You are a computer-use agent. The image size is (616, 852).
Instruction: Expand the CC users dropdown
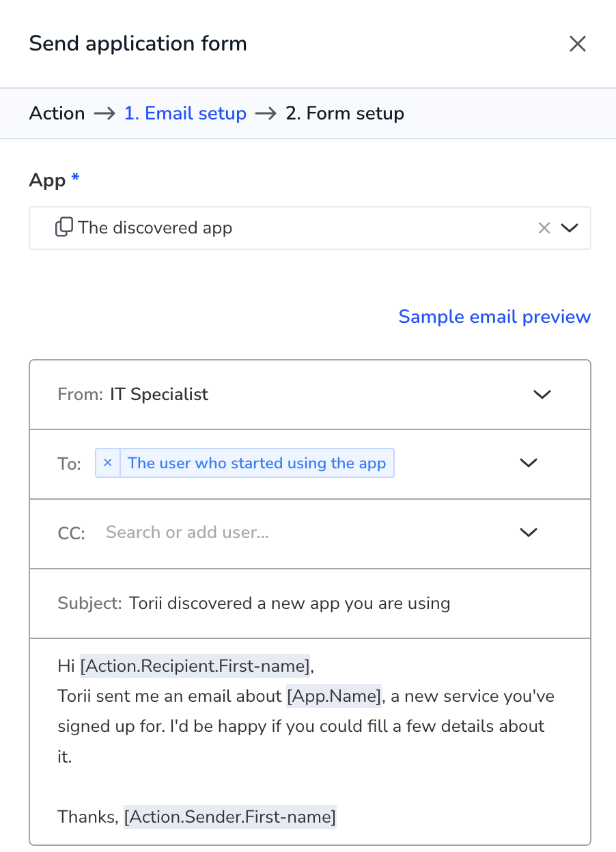[x=529, y=532]
